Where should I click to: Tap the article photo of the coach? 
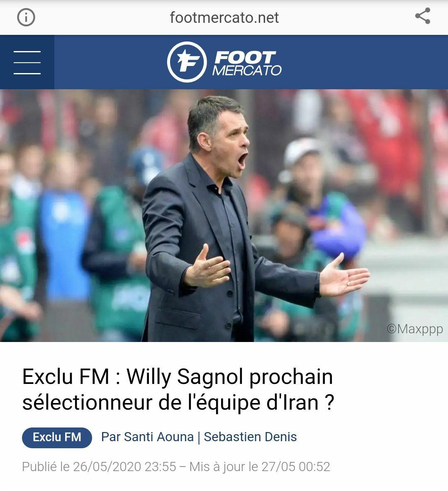point(224,215)
